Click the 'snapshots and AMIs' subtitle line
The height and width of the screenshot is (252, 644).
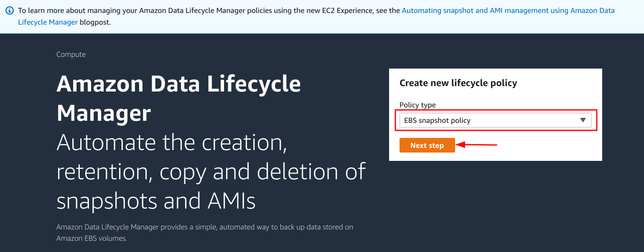156,201
